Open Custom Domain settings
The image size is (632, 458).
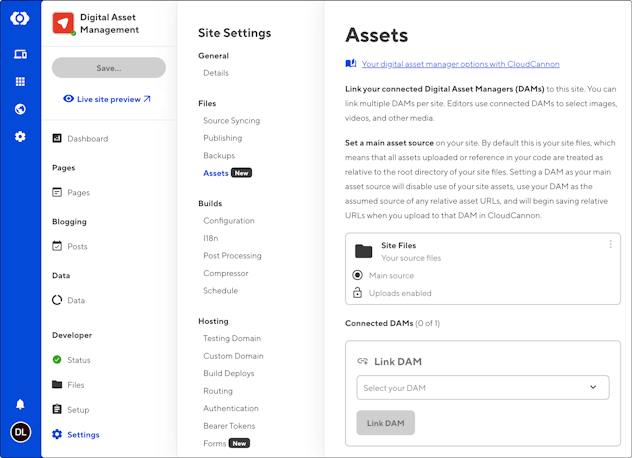tap(233, 356)
